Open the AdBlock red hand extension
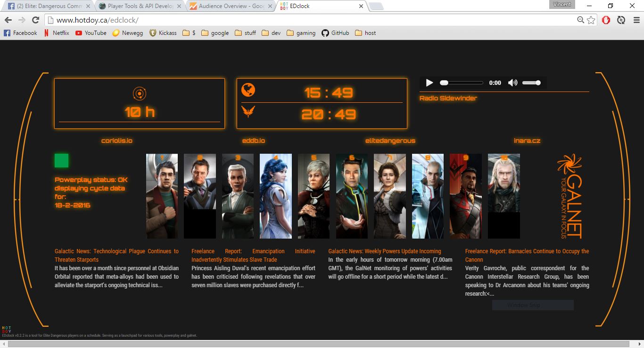This screenshot has height=348, width=644. [606, 20]
